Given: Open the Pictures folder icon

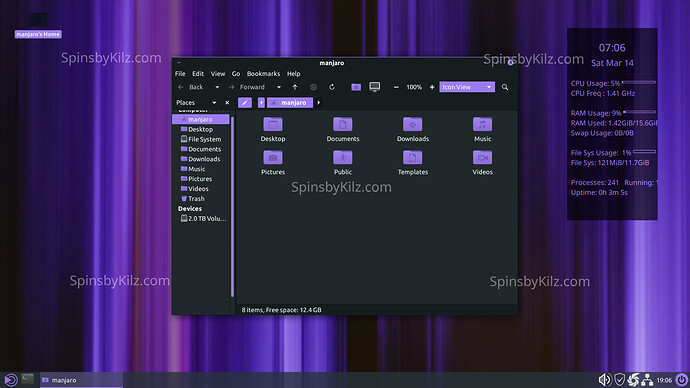Looking at the screenshot, I should coord(273,157).
